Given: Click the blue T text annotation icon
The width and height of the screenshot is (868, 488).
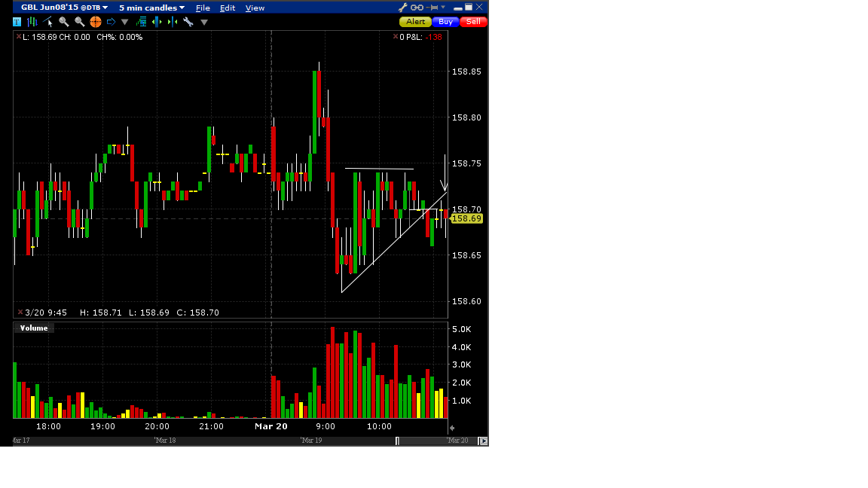Looking at the screenshot, I should tap(17, 22).
